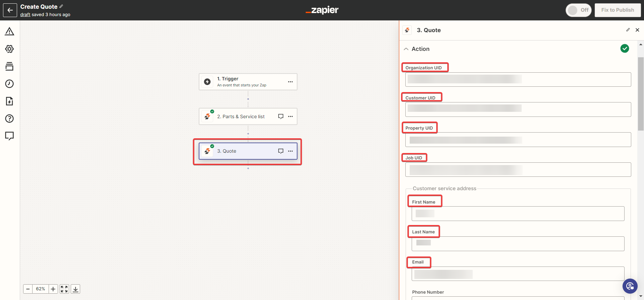This screenshot has height=300, width=644.
Task: Add a step after Parts & Service list
Action: 248,134
